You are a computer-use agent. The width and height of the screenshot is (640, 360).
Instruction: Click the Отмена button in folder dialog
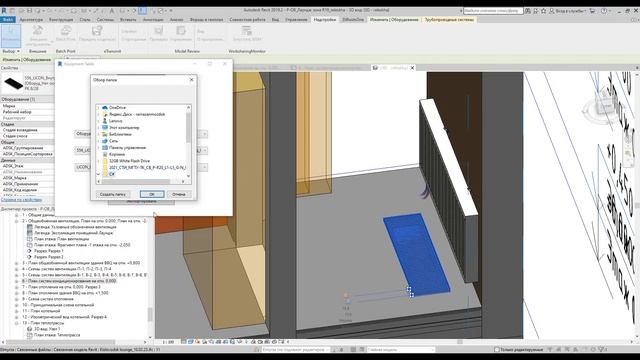[x=179, y=194]
